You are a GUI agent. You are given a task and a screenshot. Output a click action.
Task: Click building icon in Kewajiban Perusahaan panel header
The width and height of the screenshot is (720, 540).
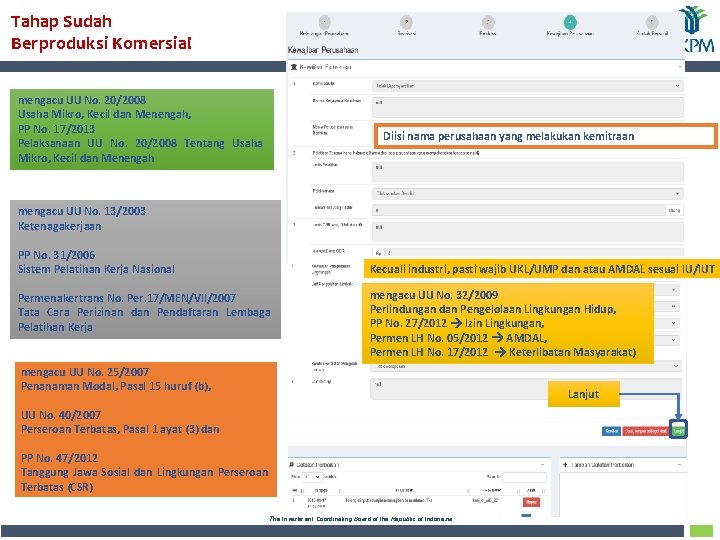click(x=294, y=67)
